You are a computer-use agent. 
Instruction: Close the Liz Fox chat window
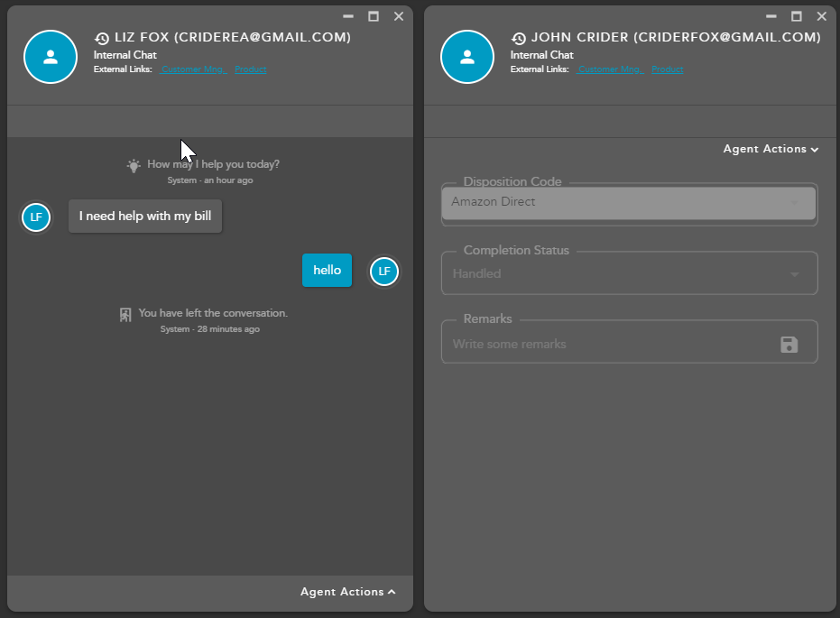399,16
